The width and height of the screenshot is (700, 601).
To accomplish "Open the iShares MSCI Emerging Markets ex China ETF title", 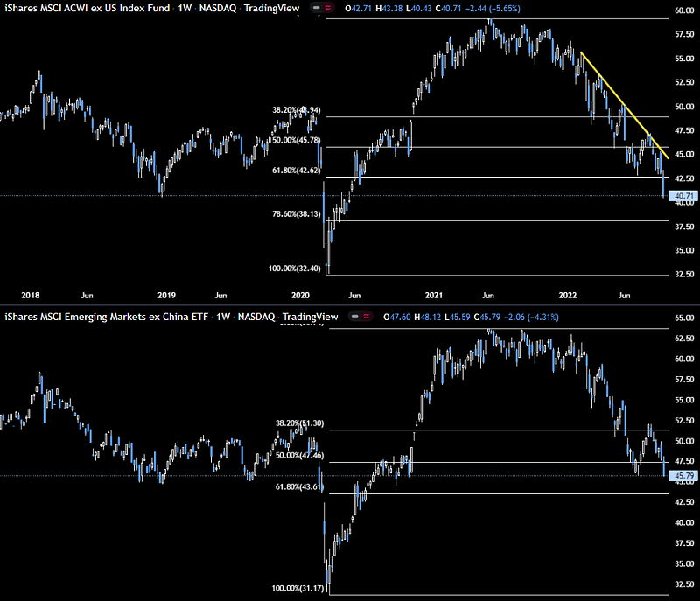I will (106, 317).
